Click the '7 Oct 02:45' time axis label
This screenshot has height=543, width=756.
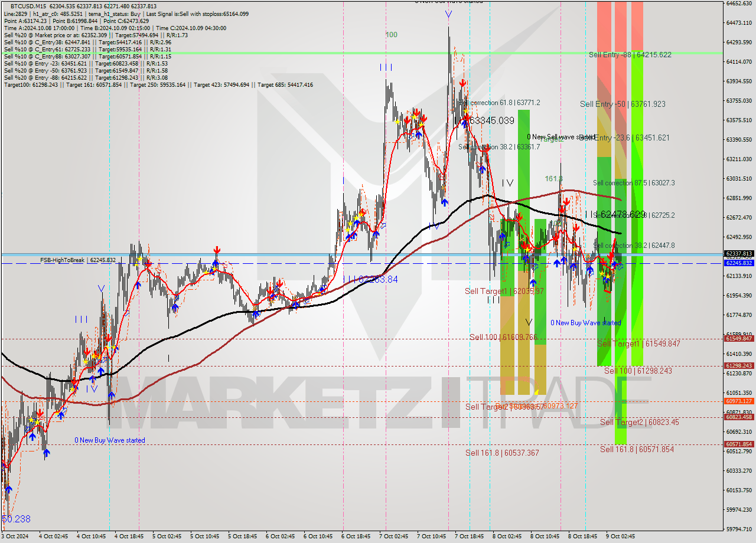coord(393,537)
